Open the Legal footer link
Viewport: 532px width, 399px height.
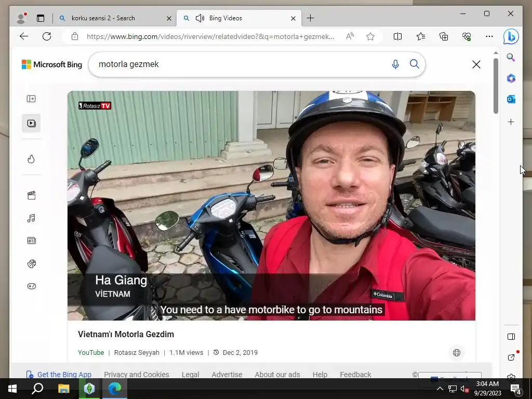point(190,374)
